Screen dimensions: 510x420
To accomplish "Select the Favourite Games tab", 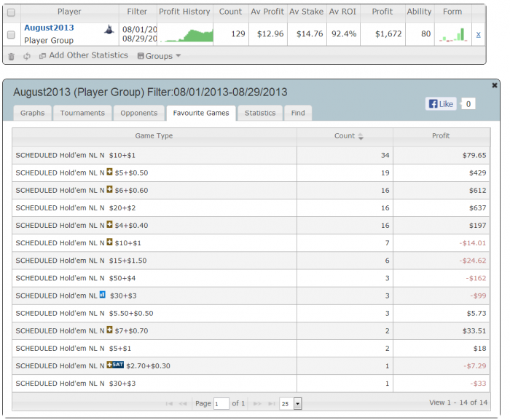I will point(201,113).
